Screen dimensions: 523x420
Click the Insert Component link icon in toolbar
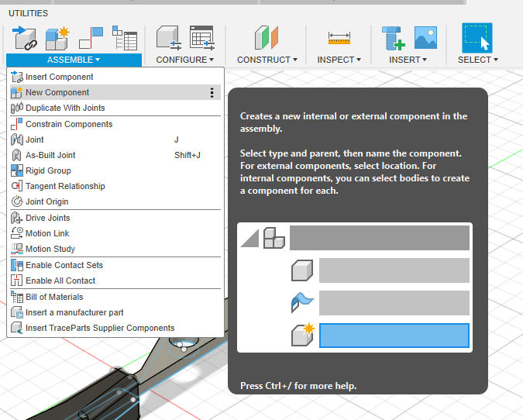click(25, 37)
